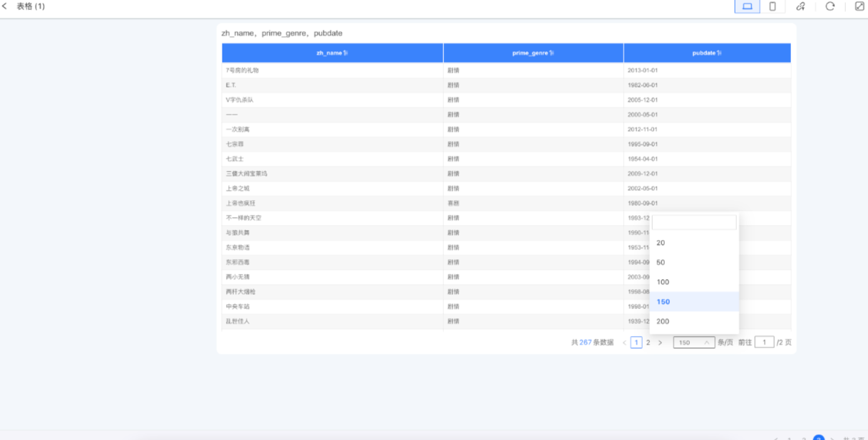Viewport: 868px width, 440px height.
Task: Sort by the prime_genre column icon
Action: point(552,53)
